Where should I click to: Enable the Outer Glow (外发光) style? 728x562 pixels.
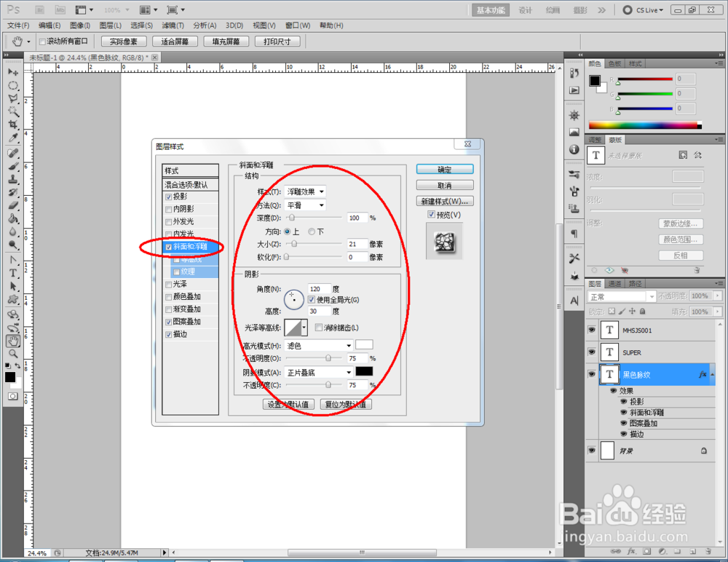pos(169,222)
